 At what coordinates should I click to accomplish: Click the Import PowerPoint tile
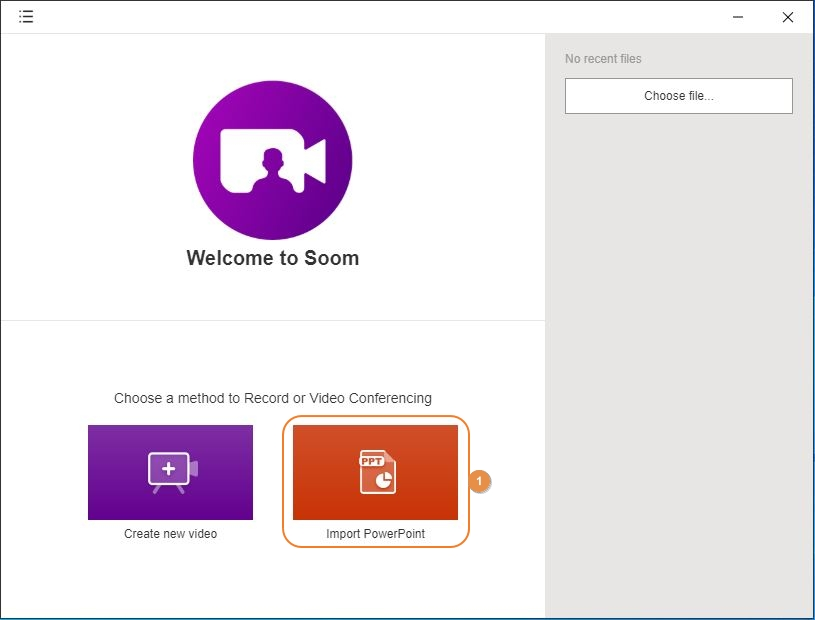(x=375, y=472)
